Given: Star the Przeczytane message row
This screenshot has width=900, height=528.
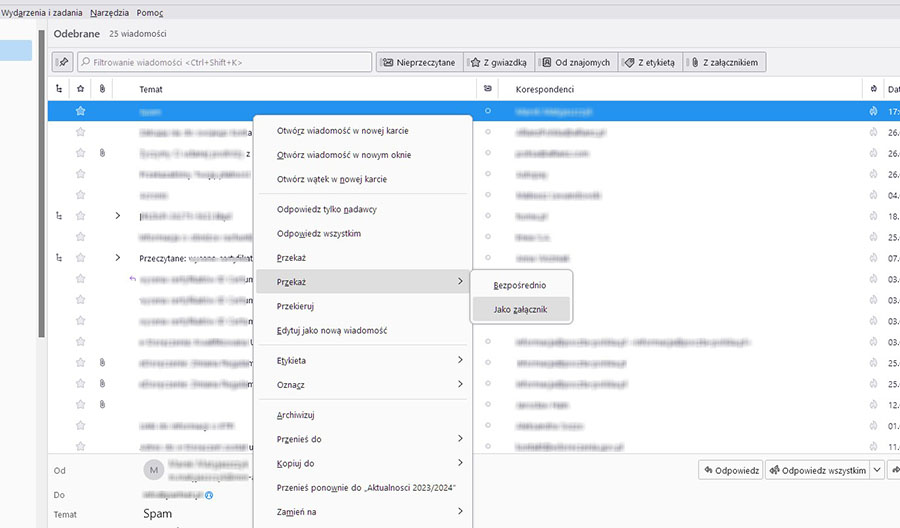Looking at the screenshot, I should click(80, 258).
